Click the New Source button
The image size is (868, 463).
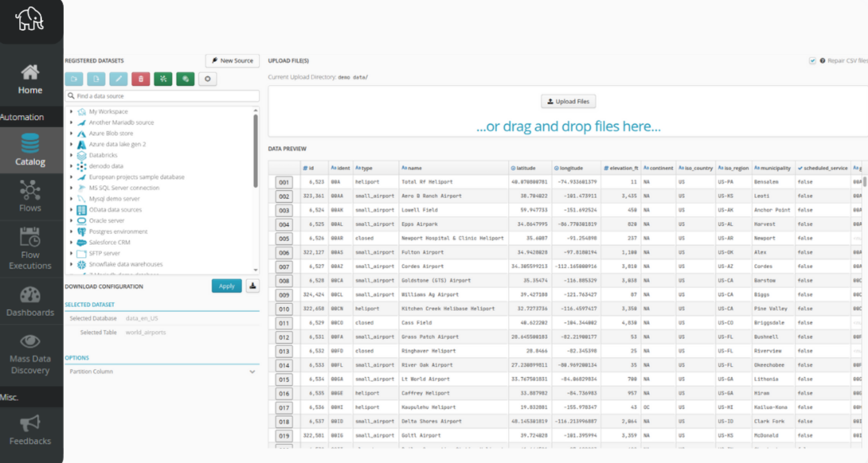click(232, 61)
